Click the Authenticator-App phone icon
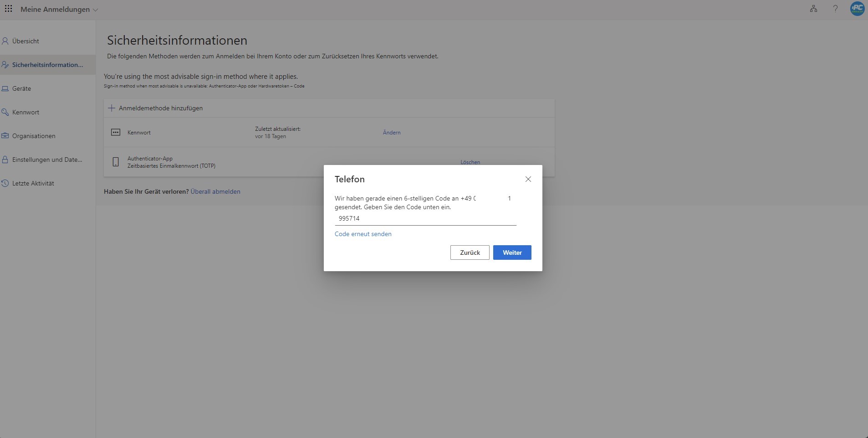 pyautogui.click(x=116, y=162)
